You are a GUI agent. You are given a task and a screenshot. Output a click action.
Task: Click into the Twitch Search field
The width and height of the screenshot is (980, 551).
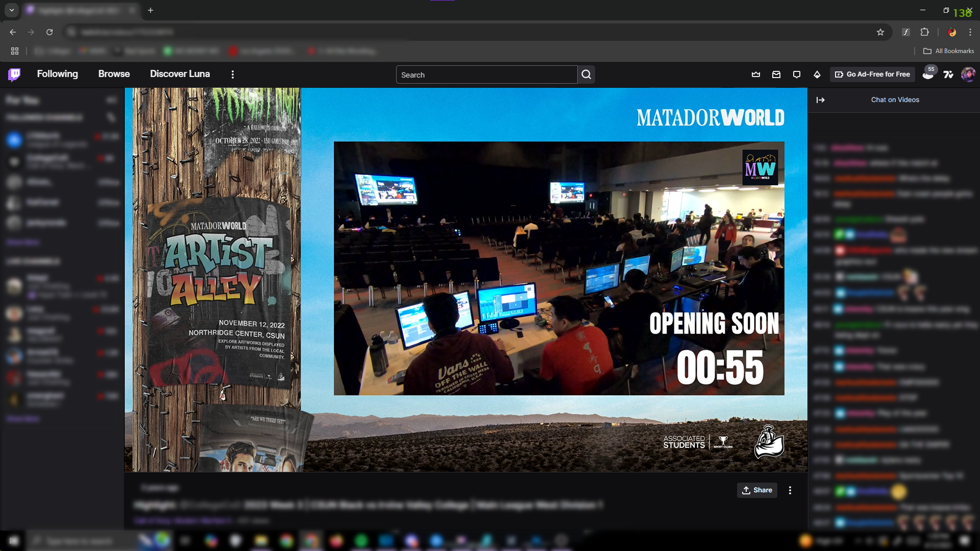point(486,75)
